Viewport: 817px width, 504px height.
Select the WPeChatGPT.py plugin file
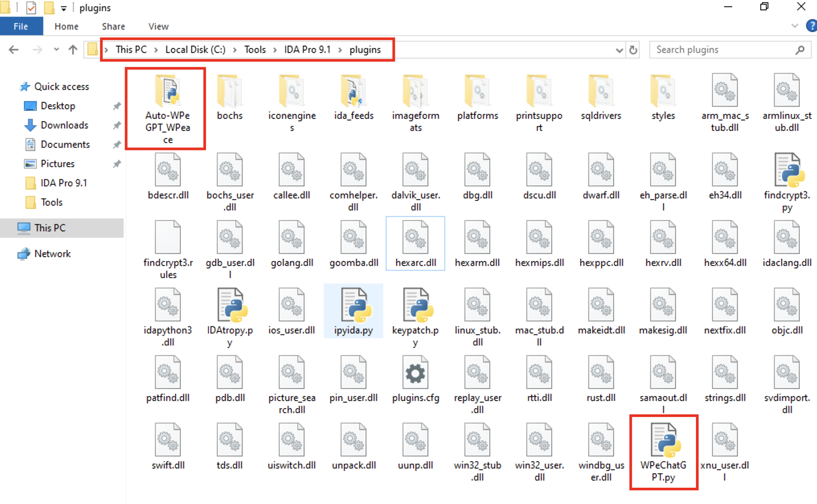click(x=663, y=453)
